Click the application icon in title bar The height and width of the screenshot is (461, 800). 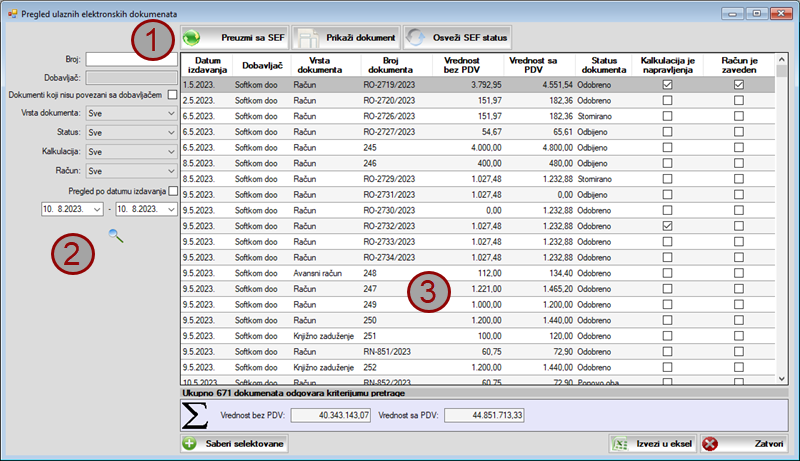(x=13, y=14)
